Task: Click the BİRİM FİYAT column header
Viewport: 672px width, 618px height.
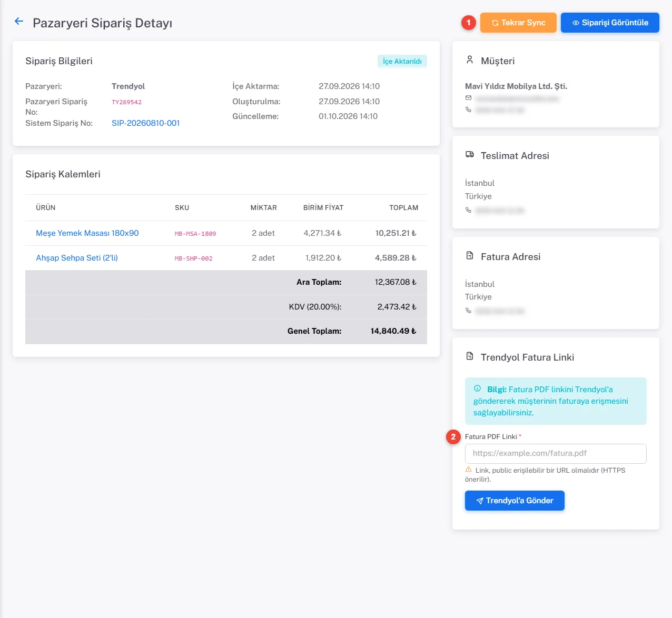Action: [323, 208]
